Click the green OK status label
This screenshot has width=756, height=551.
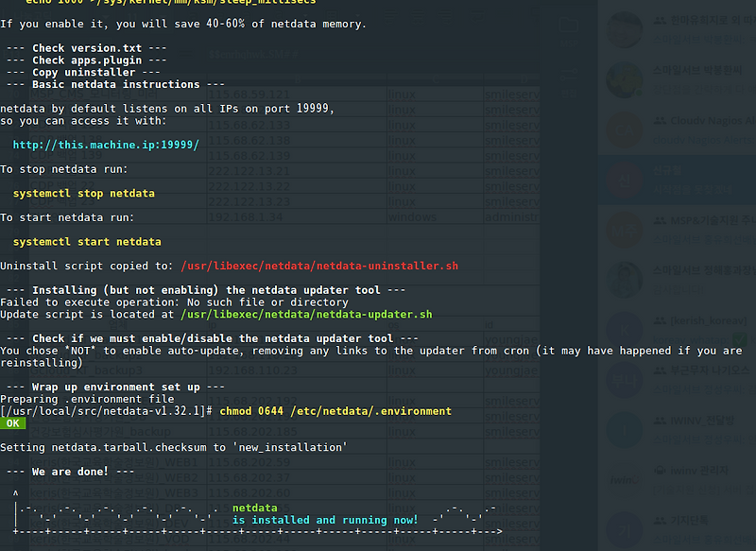tap(12, 422)
